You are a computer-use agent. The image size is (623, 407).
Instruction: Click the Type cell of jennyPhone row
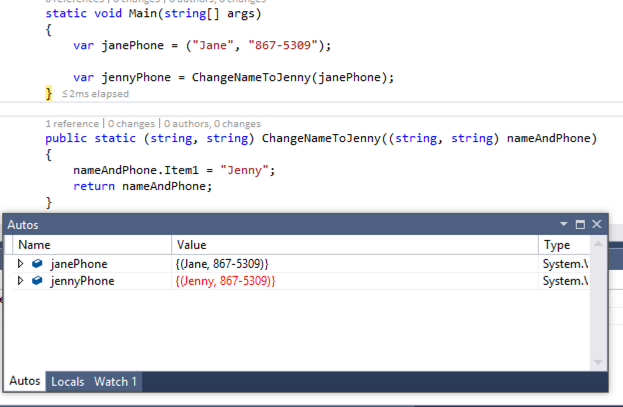565,281
